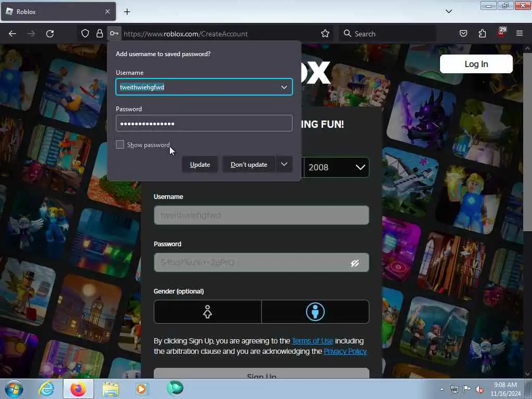
Task: Click the Firefox taskbar icon
Action: pos(78,389)
